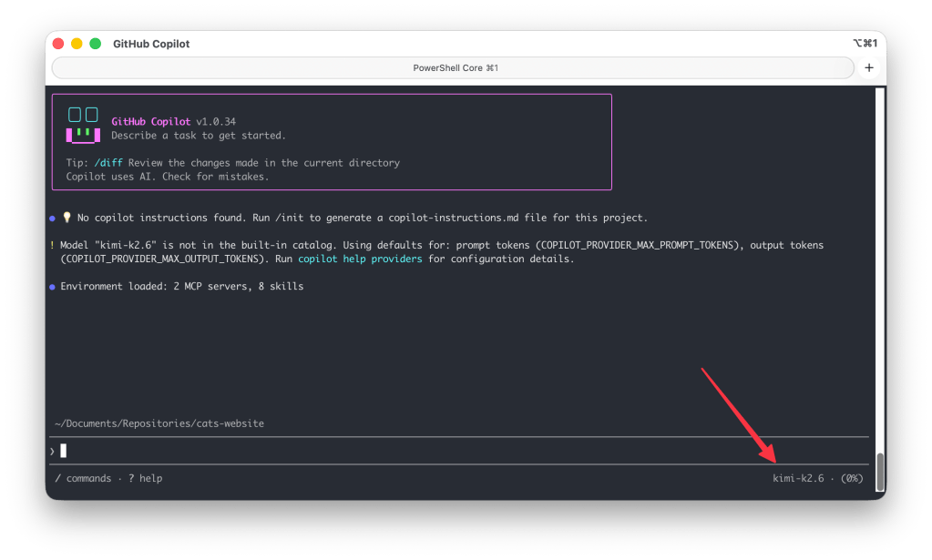Screen dimensions: 932x560
Task: Click the GitHub Copilot window title
Action: (x=151, y=44)
